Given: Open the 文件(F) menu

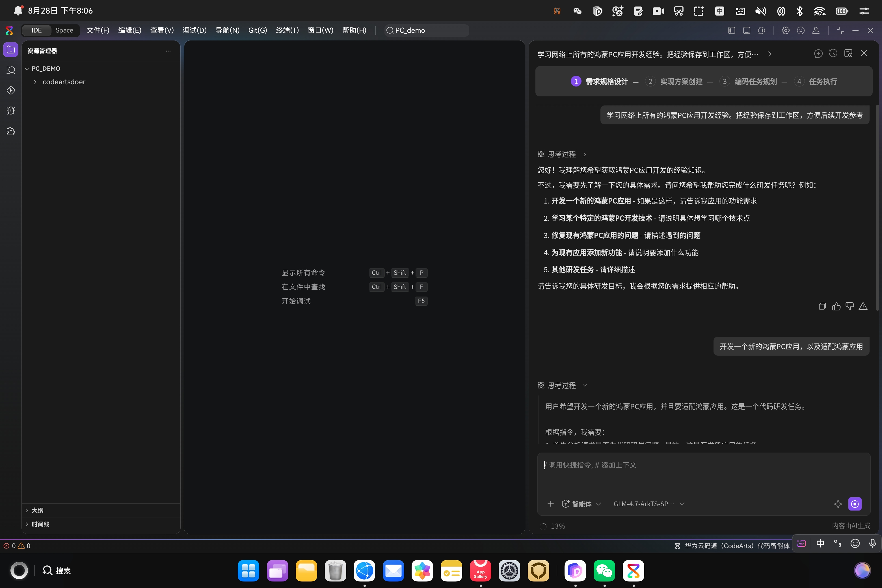Looking at the screenshot, I should [x=98, y=30].
